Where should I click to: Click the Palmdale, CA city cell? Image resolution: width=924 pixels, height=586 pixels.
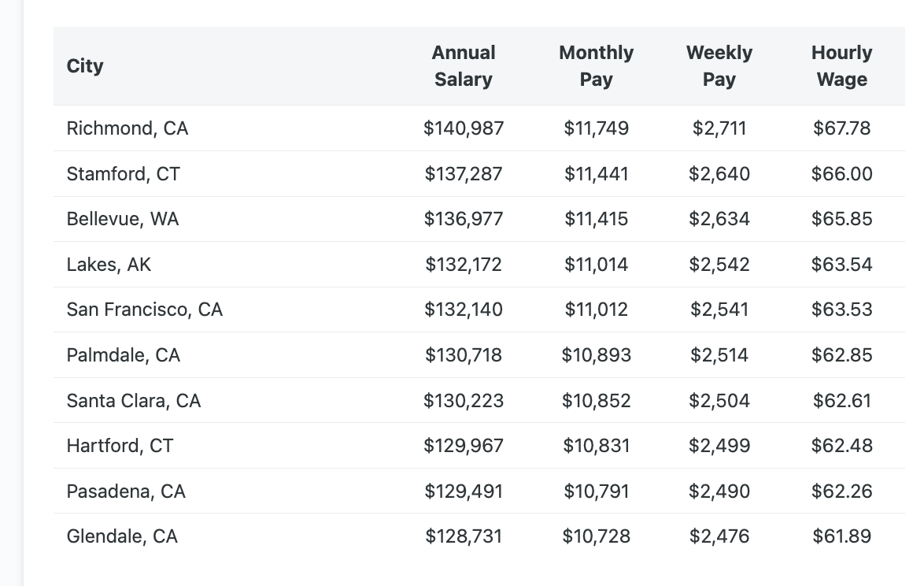124,355
